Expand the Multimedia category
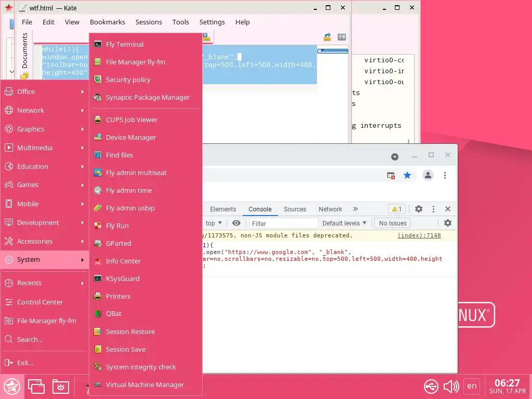This screenshot has width=532, height=399. (x=45, y=148)
